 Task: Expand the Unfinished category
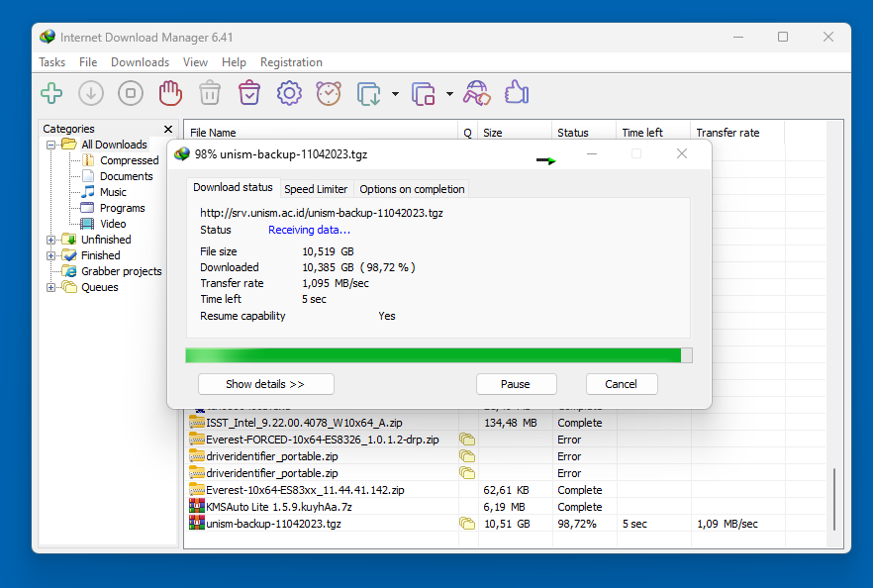click(50, 239)
